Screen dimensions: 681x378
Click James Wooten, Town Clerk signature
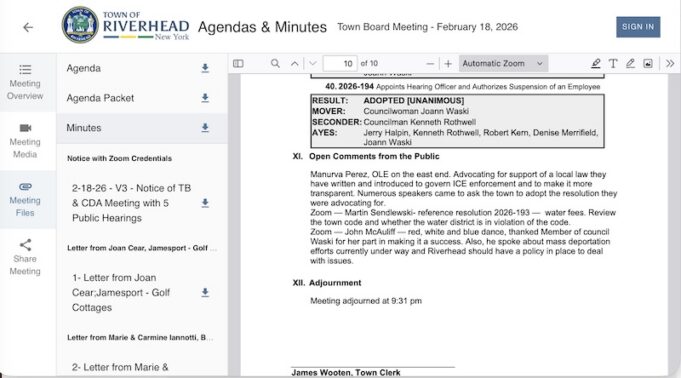pyautogui.click(x=346, y=372)
